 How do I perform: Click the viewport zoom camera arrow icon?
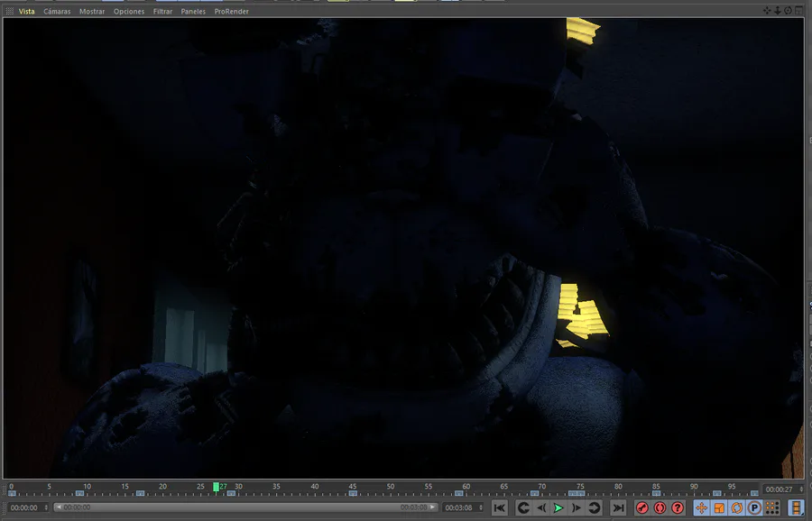coord(778,10)
